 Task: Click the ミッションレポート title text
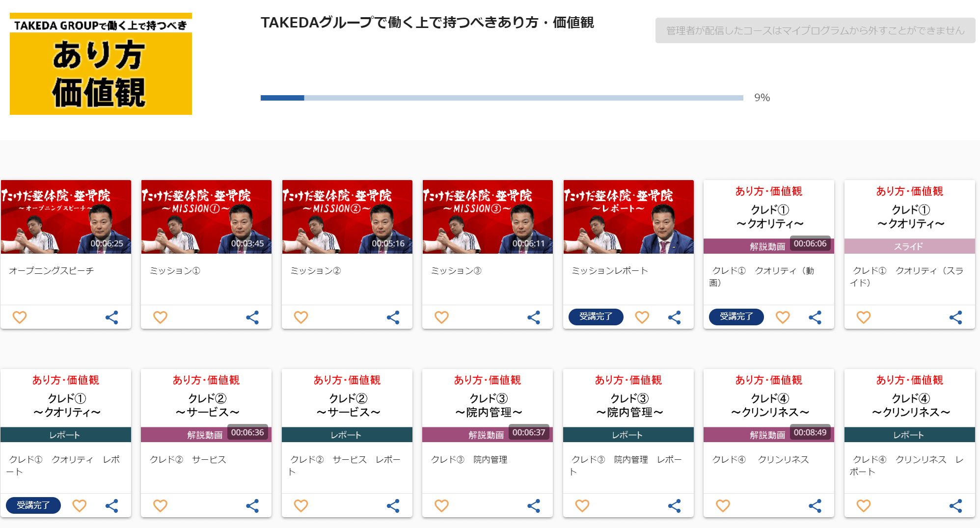610,271
